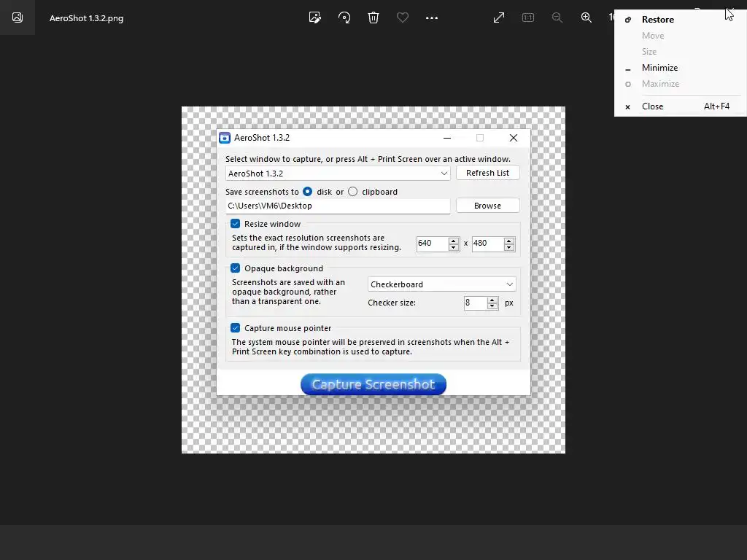Viewport: 747px width, 560px height.
Task: Choose Close Alt+F4 from the system menu
Action: pos(680,106)
